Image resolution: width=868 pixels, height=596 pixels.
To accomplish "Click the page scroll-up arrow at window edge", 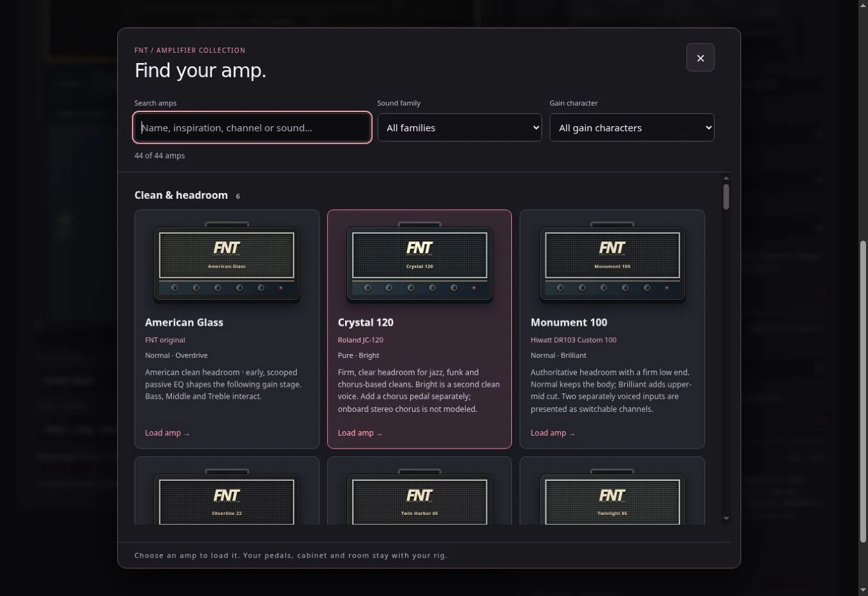I will [863, 5].
